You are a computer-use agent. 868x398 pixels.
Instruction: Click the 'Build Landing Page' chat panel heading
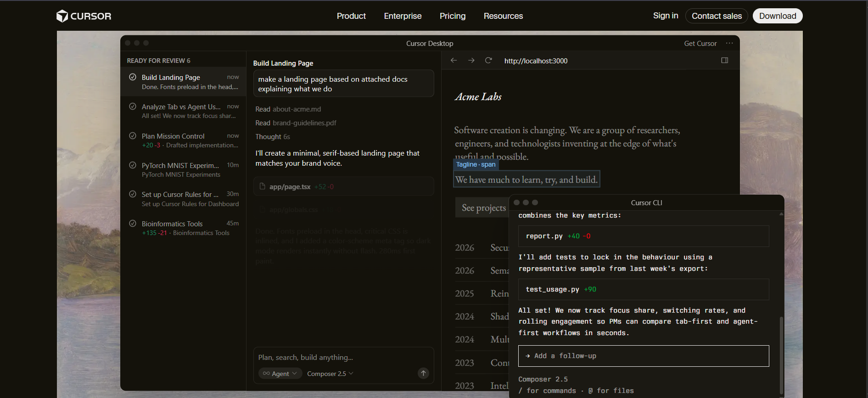tap(283, 63)
